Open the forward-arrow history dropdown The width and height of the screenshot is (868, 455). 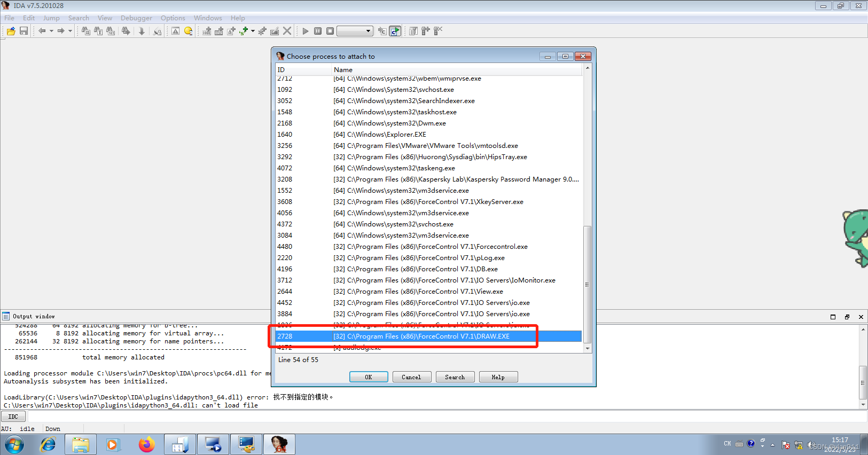pos(70,31)
